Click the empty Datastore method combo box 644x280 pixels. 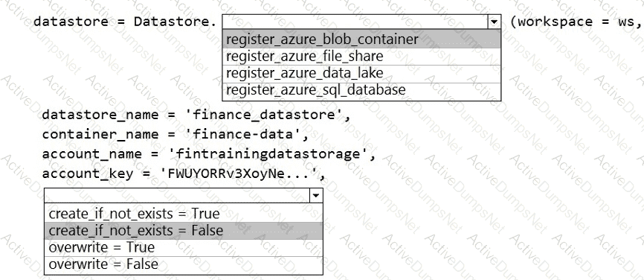coord(355,22)
